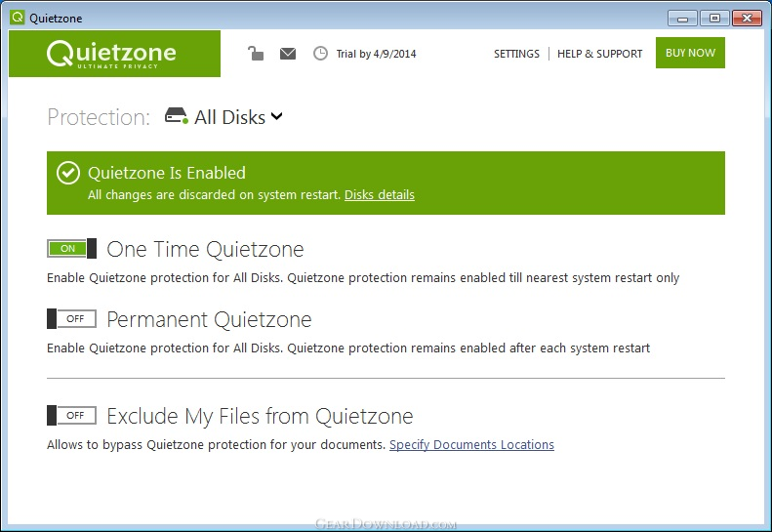Enable the Permanent Quietzone switch
The height and width of the screenshot is (532, 772).
[x=72, y=318]
